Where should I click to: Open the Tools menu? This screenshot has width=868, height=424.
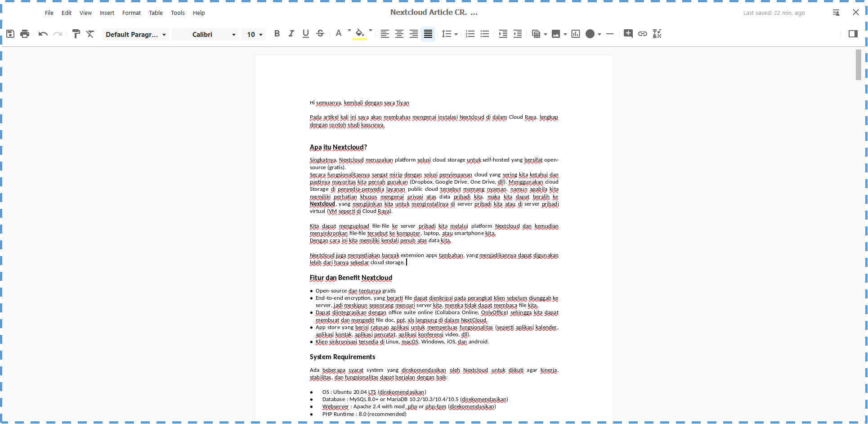click(178, 13)
